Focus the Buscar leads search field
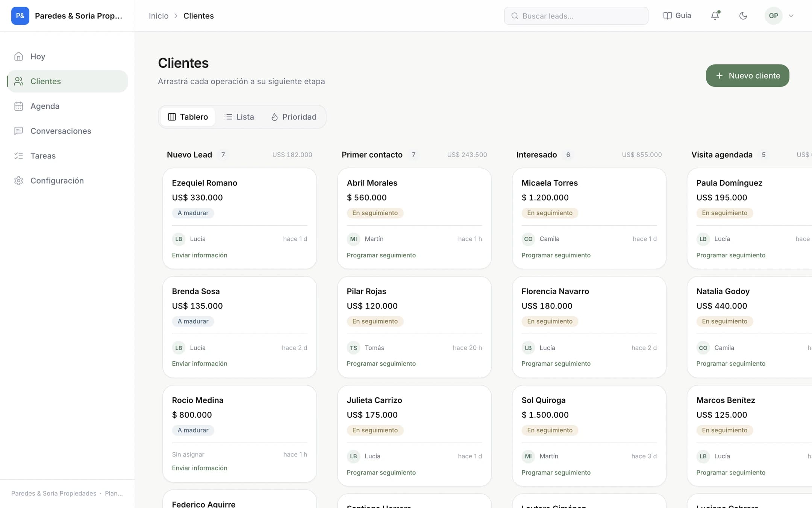 576,16
